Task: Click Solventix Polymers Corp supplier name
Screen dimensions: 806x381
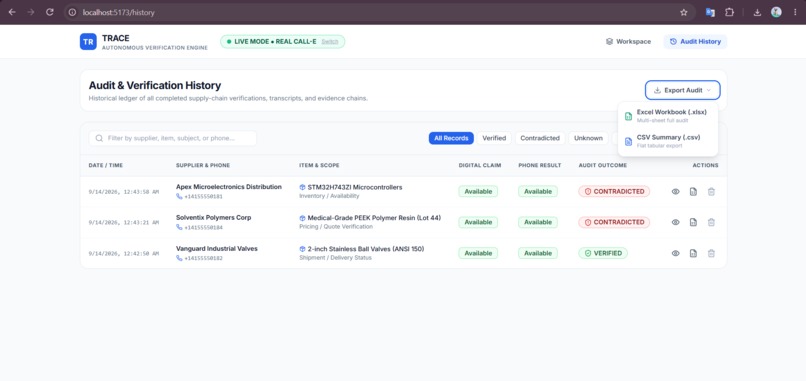Action: pos(214,218)
